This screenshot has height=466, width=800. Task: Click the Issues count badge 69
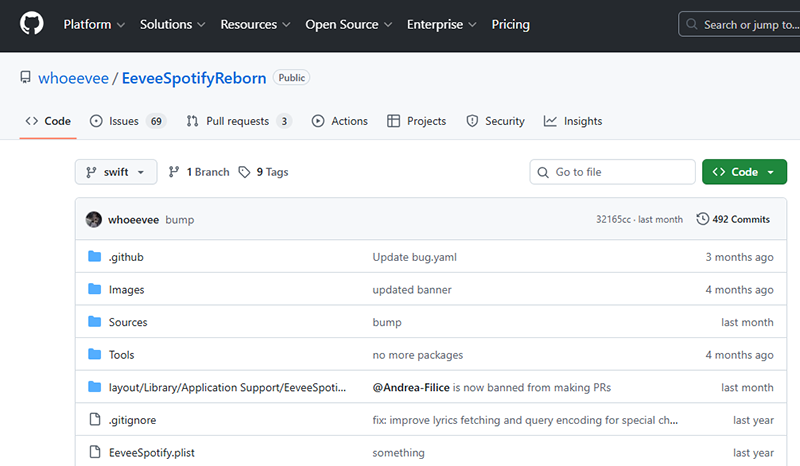(156, 121)
